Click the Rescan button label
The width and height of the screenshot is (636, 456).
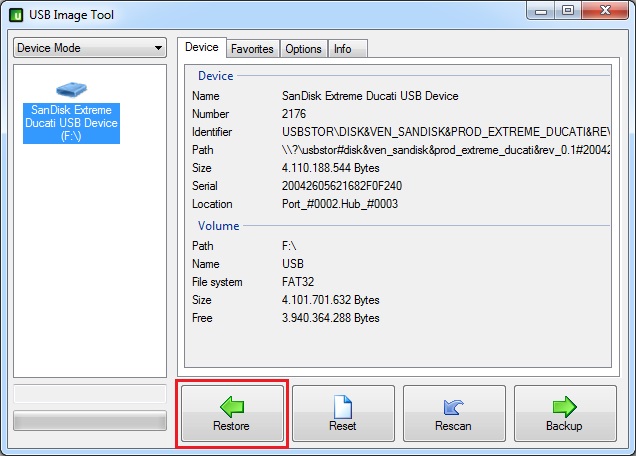pyautogui.click(x=453, y=426)
